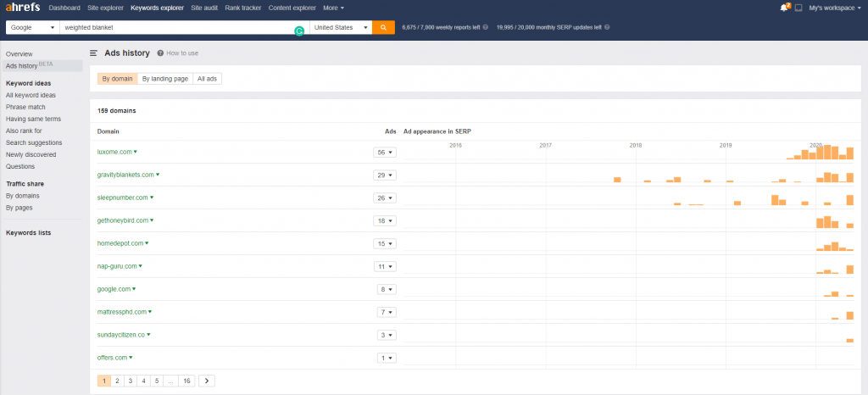Open the Google search engine dropdown
This screenshot has height=395, width=868.
[32, 27]
